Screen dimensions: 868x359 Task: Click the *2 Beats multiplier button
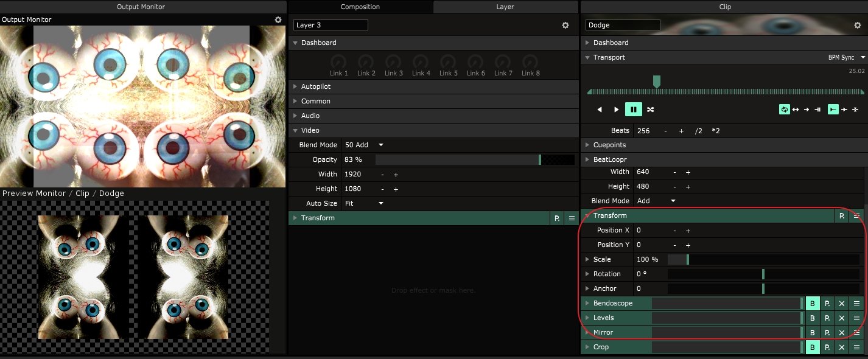coord(716,131)
